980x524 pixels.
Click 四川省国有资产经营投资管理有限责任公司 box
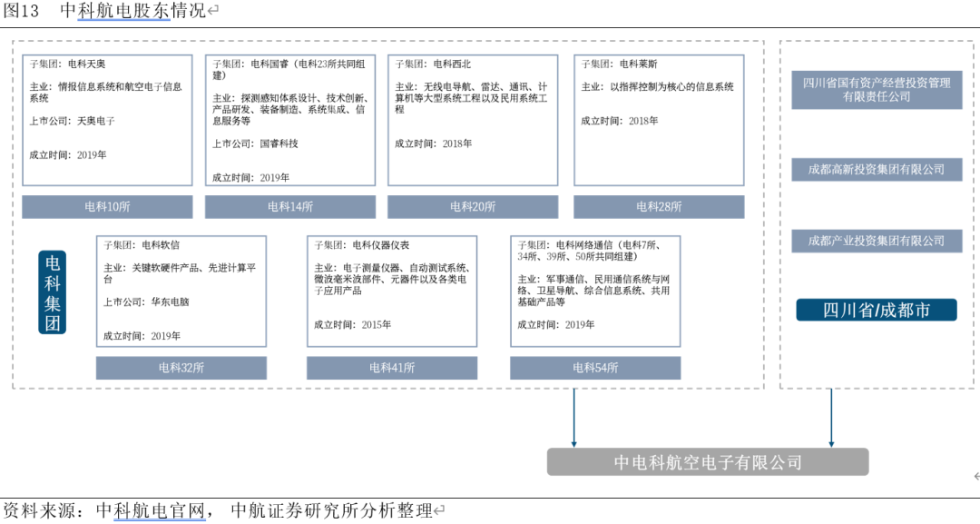[x=877, y=89]
